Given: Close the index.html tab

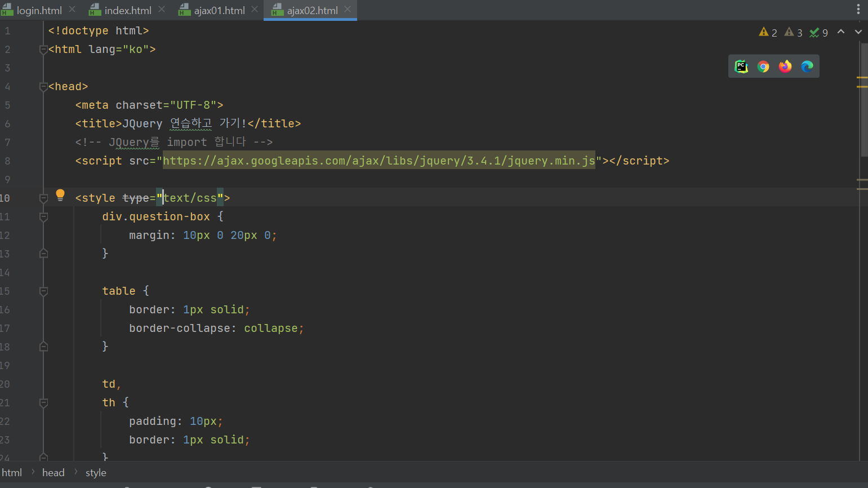Looking at the screenshot, I should pyautogui.click(x=162, y=10).
